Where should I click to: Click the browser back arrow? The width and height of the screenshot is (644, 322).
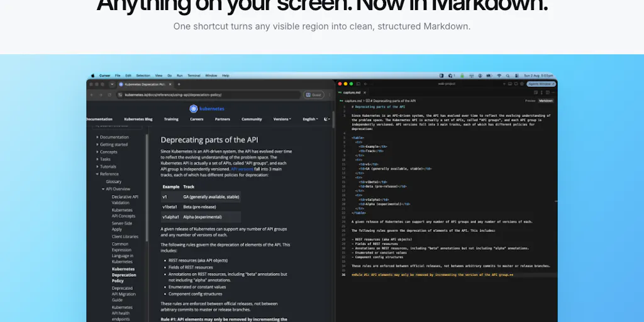click(x=92, y=95)
